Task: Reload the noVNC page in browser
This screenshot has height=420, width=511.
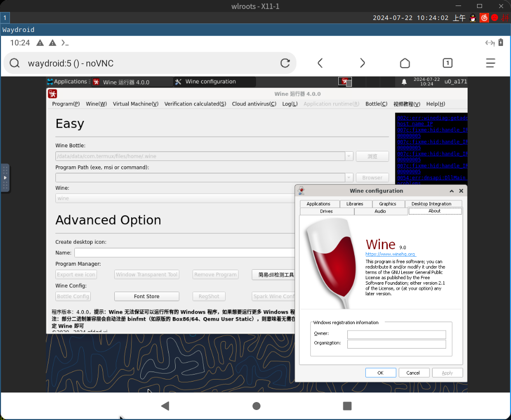Action: (x=285, y=63)
